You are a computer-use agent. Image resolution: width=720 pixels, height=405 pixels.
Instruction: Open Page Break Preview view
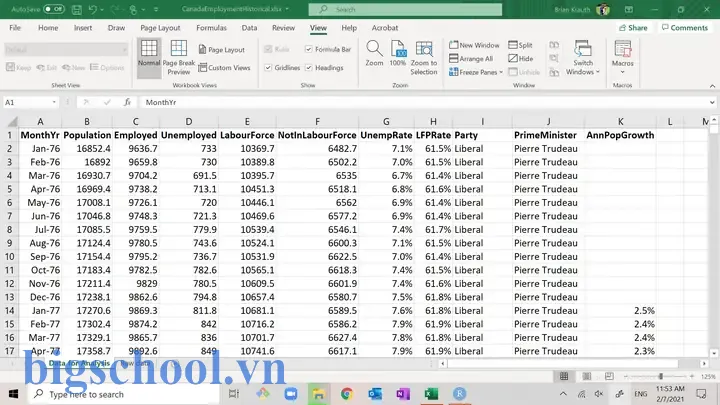(179, 57)
